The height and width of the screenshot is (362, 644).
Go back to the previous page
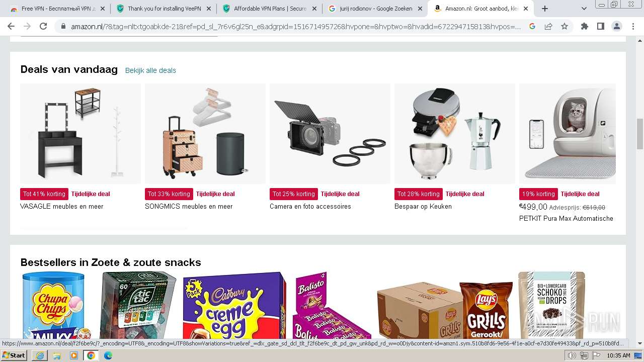pyautogui.click(x=11, y=26)
